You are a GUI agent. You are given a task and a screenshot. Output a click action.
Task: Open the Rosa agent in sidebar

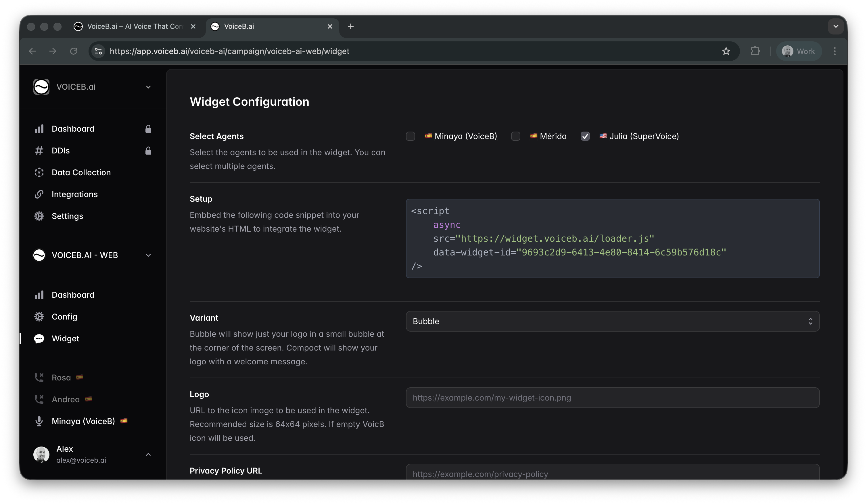point(61,378)
